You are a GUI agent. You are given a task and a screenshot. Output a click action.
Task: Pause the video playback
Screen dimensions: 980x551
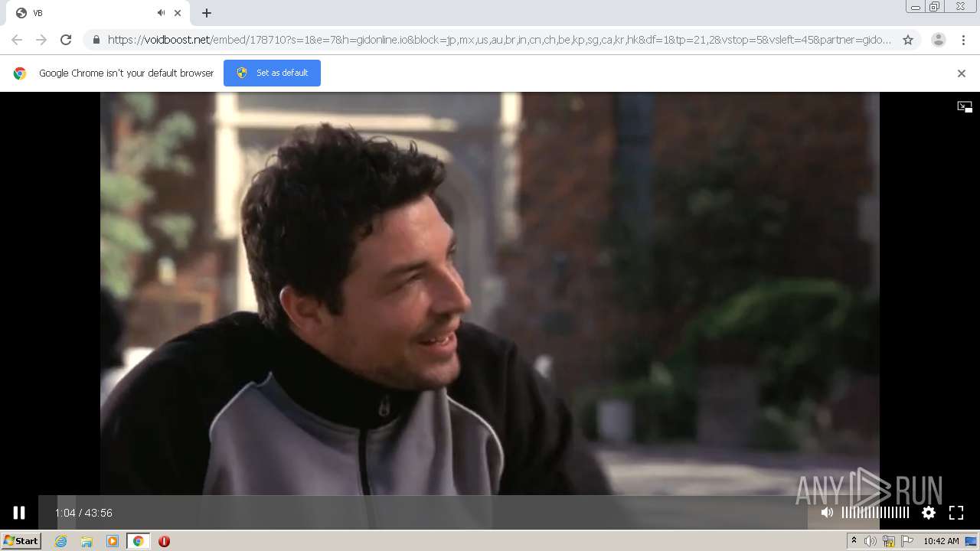pos(19,513)
